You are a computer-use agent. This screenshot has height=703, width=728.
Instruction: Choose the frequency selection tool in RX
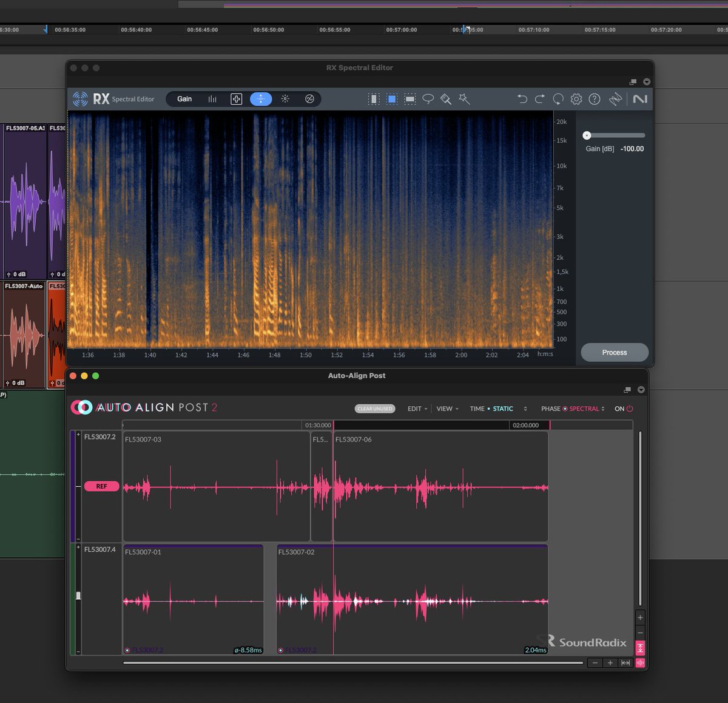click(410, 99)
